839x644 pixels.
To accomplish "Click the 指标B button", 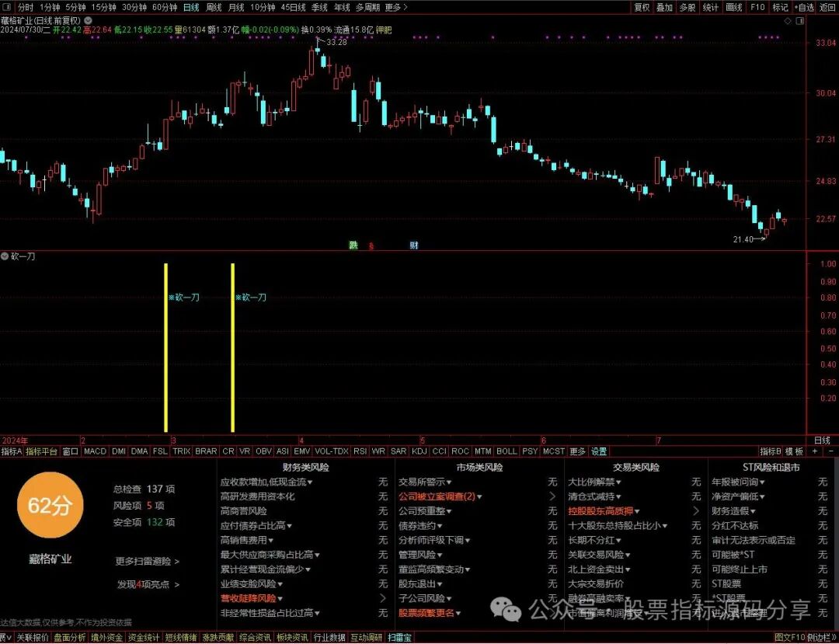I will pyautogui.click(x=771, y=451).
